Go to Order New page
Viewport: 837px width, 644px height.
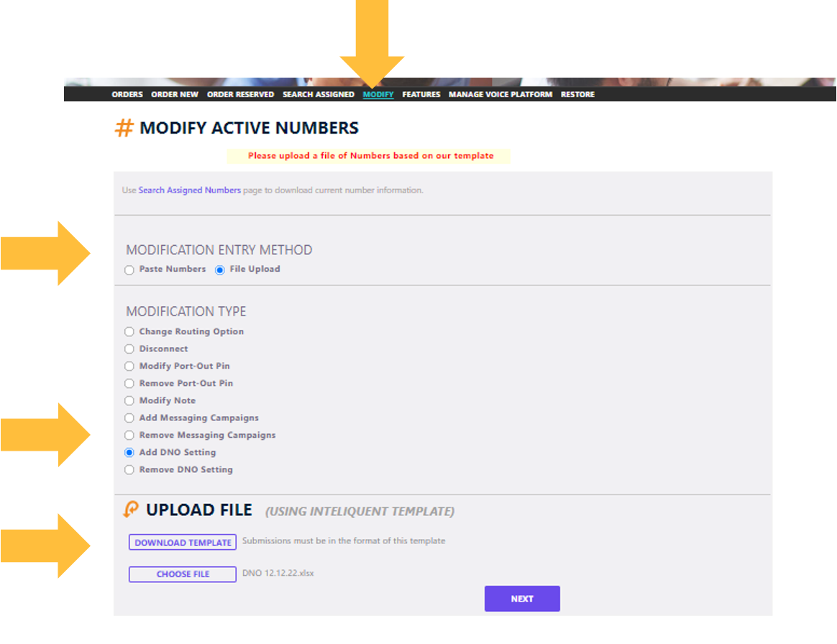point(175,95)
